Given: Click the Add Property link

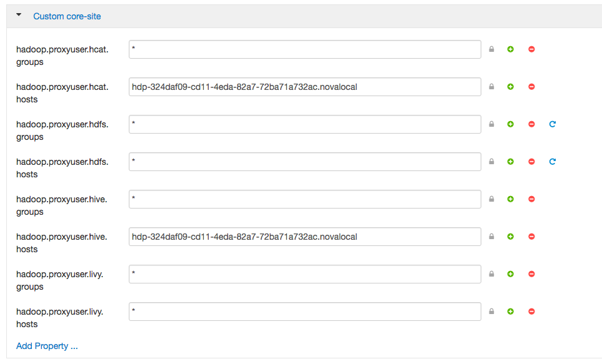Looking at the screenshot, I should click(47, 346).
